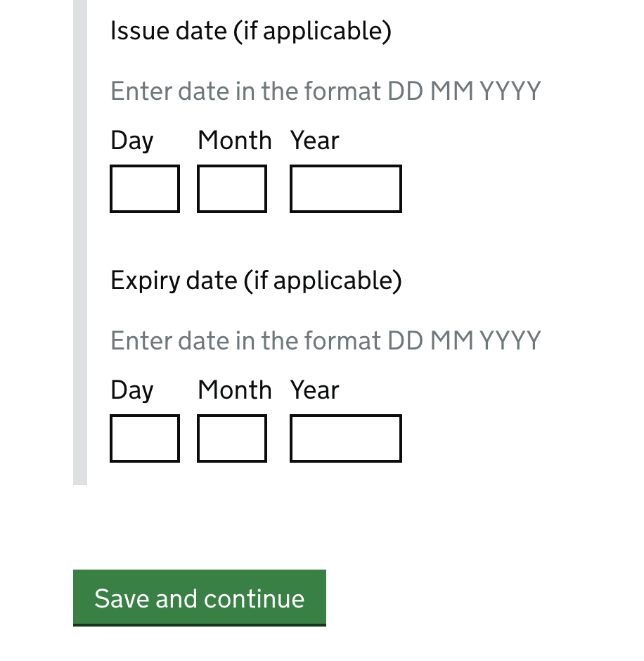The image size is (644, 661).
Task: Click the Month label under Expiry date
Action: click(235, 390)
